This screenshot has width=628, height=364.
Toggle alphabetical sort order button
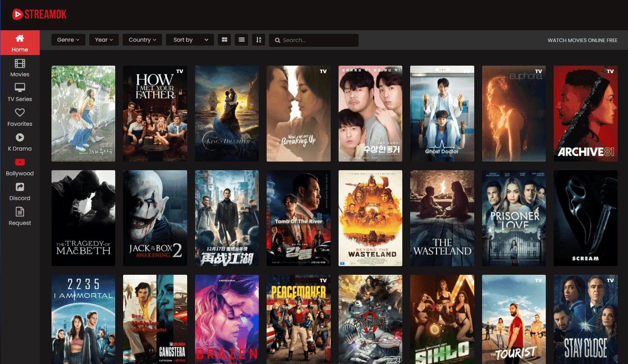click(258, 40)
